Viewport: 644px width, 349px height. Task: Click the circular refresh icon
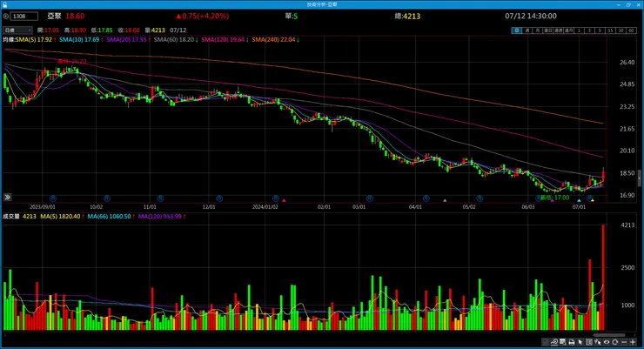coord(614,342)
